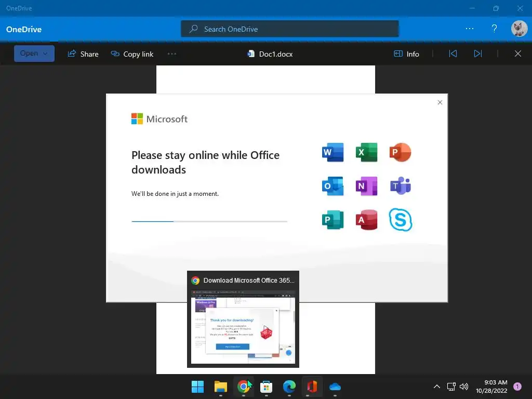
Task: Click the Excel app icon
Action: click(x=366, y=152)
